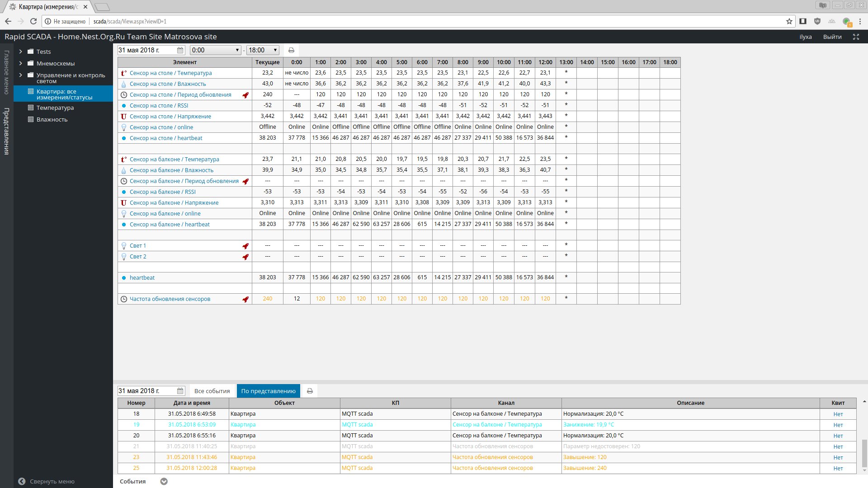Viewport: 868px width, 488px height.
Task: Open end hour 18:00 dropdown
Action: [263, 50]
